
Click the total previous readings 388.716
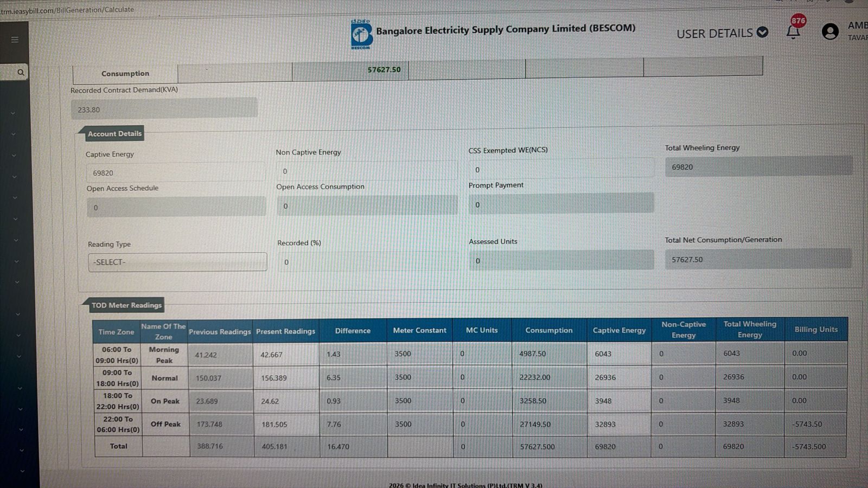click(222, 446)
